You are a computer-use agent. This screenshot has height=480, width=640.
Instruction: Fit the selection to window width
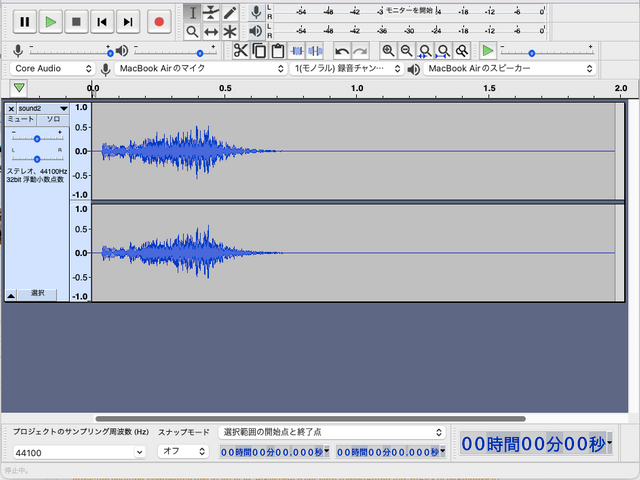(425, 51)
